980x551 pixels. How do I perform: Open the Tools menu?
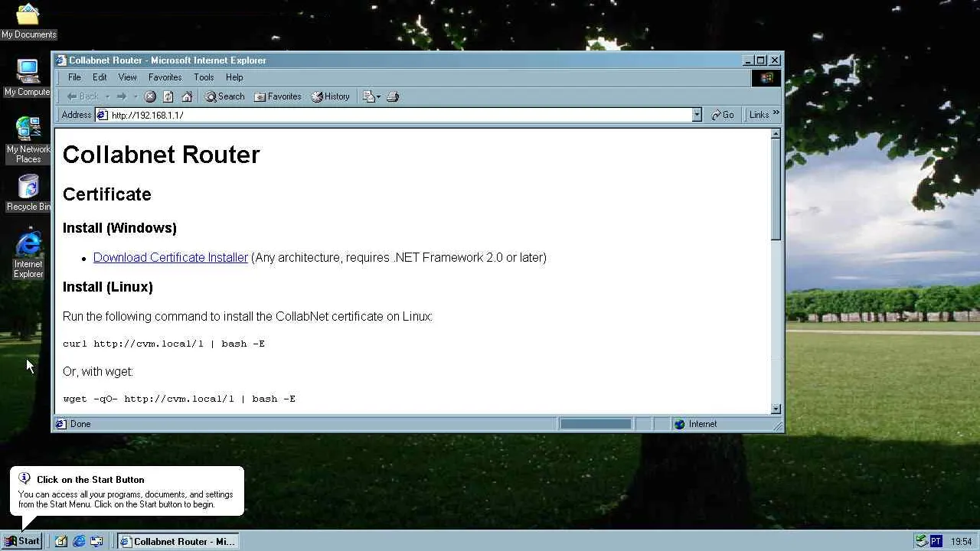coord(204,77)
